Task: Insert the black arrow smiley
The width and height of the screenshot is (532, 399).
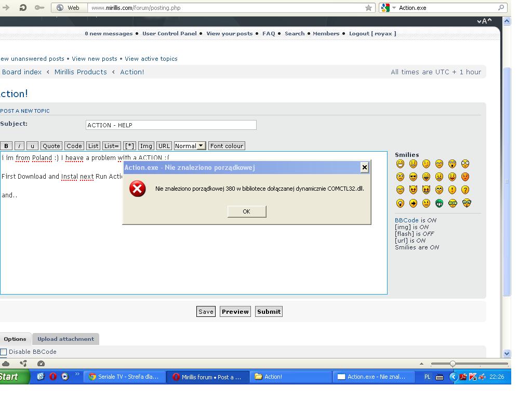Action: (413, 203)
